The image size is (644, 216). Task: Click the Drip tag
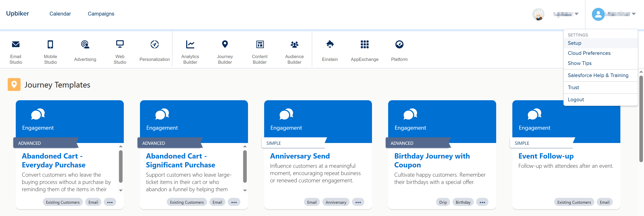(443, 202)
